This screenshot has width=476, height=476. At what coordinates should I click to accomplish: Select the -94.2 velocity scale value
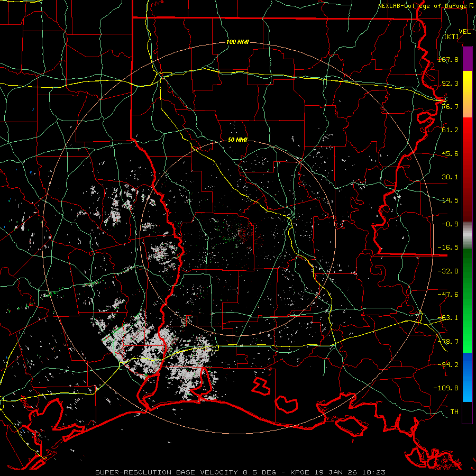(x=448, y=364)
